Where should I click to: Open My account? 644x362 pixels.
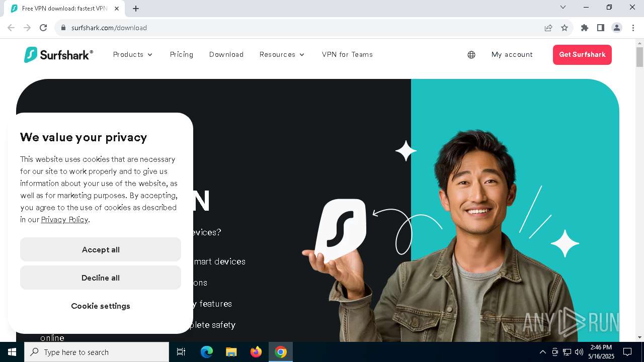point(512,54)
